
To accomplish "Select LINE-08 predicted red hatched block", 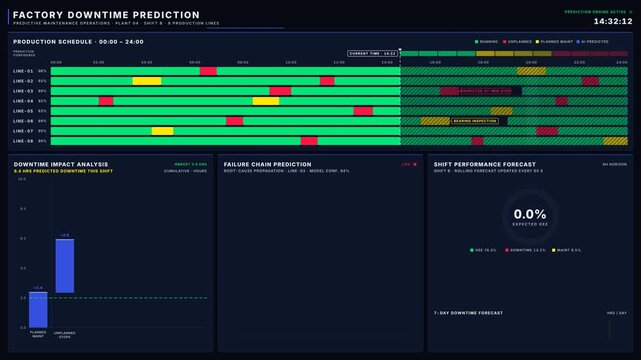I will click(477, 141).
